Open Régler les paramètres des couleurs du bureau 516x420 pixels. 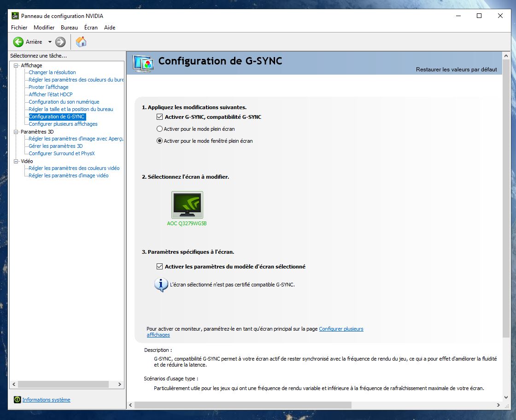click(x=76, y=80)
